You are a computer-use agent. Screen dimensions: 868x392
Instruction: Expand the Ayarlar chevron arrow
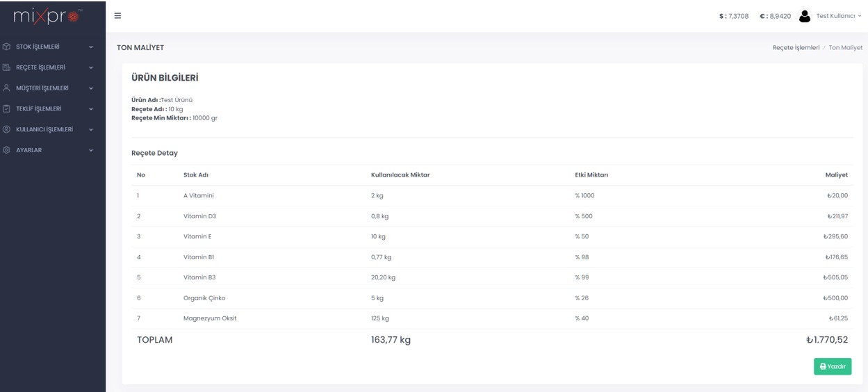click(x=91, y=150)
